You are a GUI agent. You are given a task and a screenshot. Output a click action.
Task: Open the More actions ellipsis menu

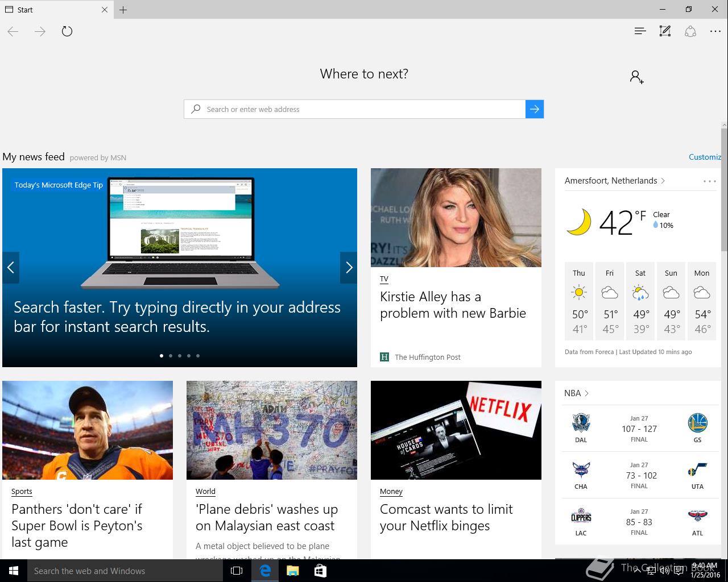pos(715,31)
